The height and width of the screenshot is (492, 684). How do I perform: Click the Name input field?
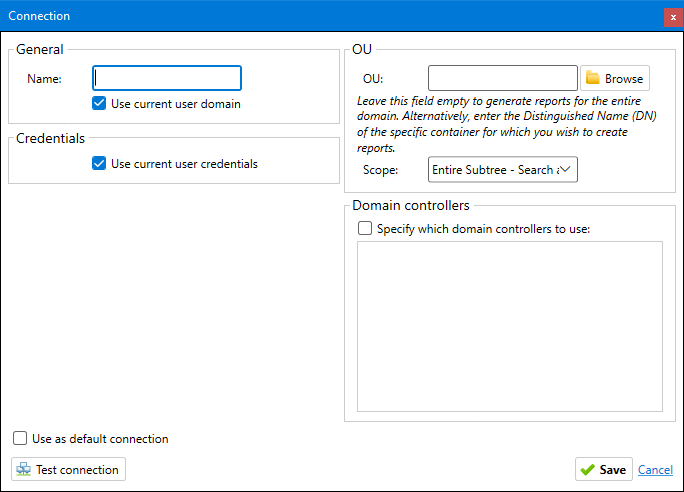(167, 78)
